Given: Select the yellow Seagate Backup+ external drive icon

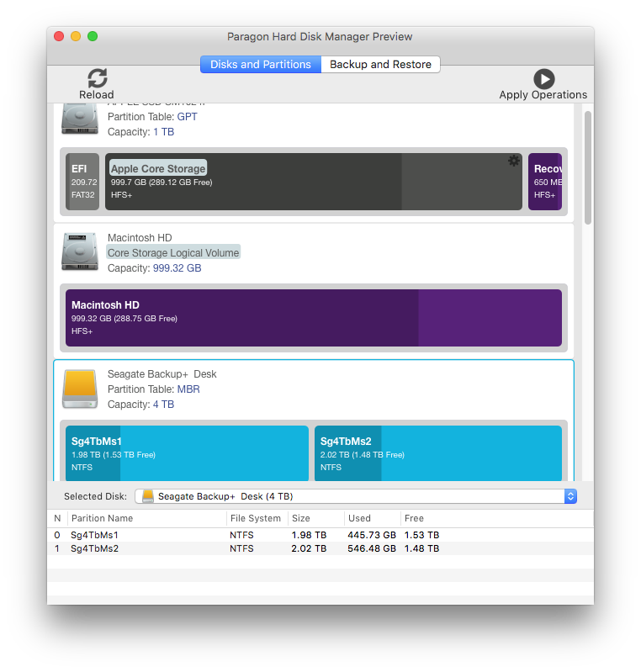Looking at the screenshot, I should 80,389.
